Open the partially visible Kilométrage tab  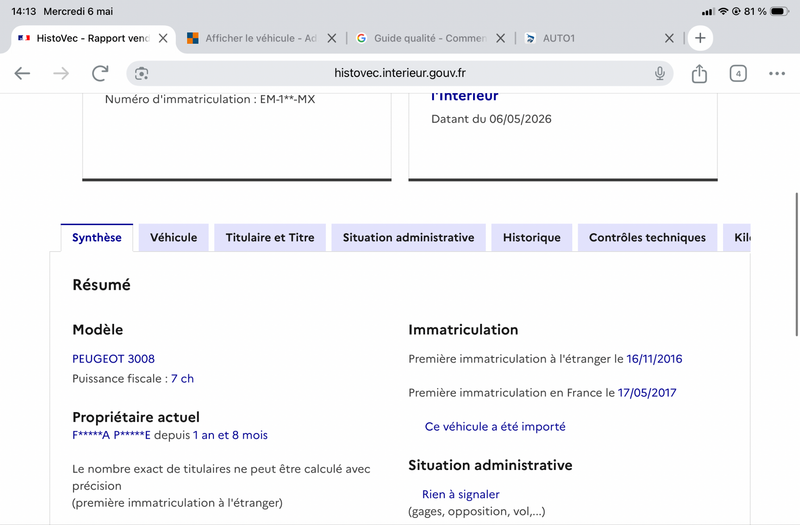pos(737,238)
